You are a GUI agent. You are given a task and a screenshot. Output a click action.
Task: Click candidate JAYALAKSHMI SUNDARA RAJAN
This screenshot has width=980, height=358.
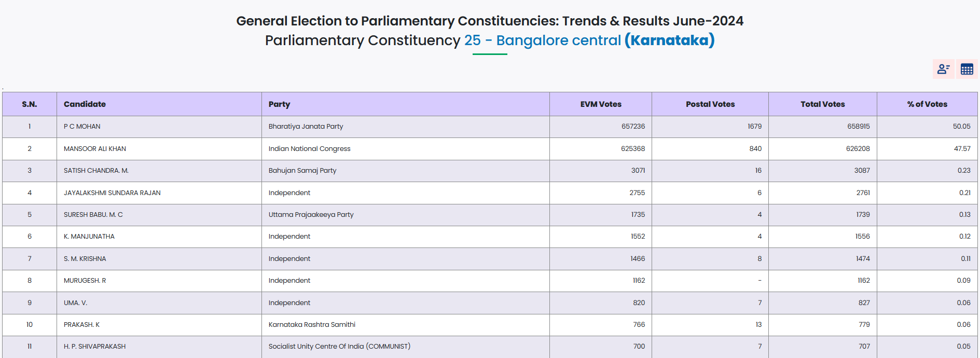coord(112,193)
